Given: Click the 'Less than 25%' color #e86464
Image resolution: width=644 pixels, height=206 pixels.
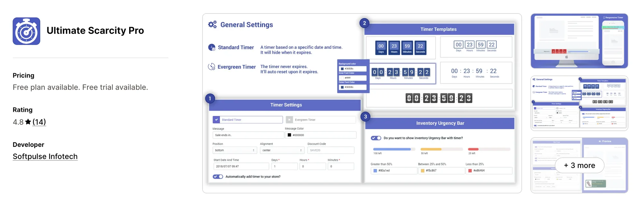Looking at the screenshot, I should coord(489,171).
